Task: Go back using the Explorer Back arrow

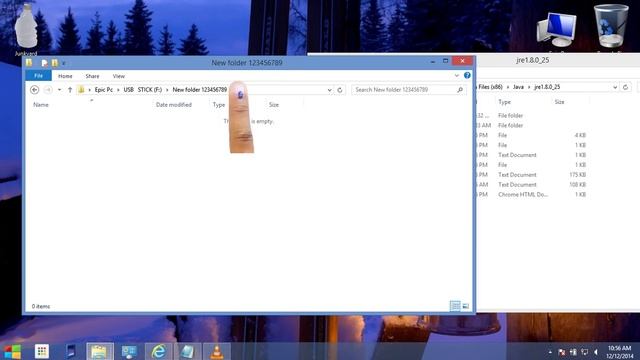Action: point(35,90)
